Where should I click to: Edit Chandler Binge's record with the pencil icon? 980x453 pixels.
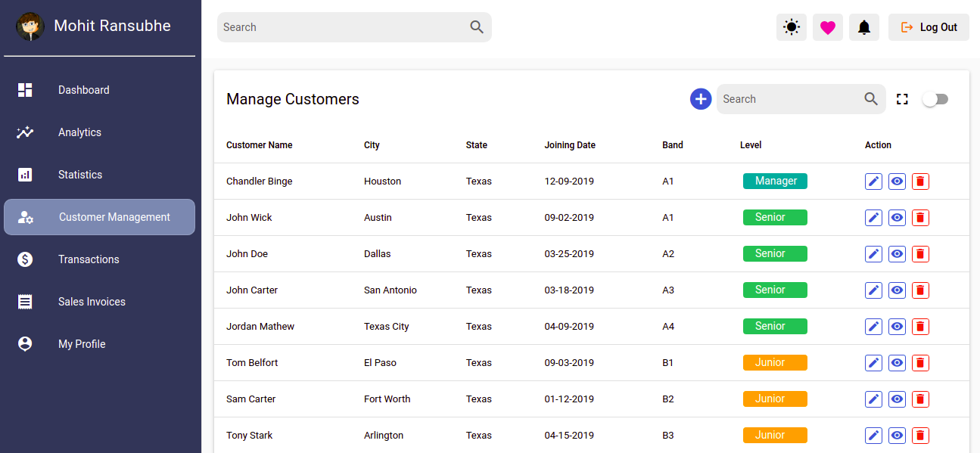[x=874, y=182]
